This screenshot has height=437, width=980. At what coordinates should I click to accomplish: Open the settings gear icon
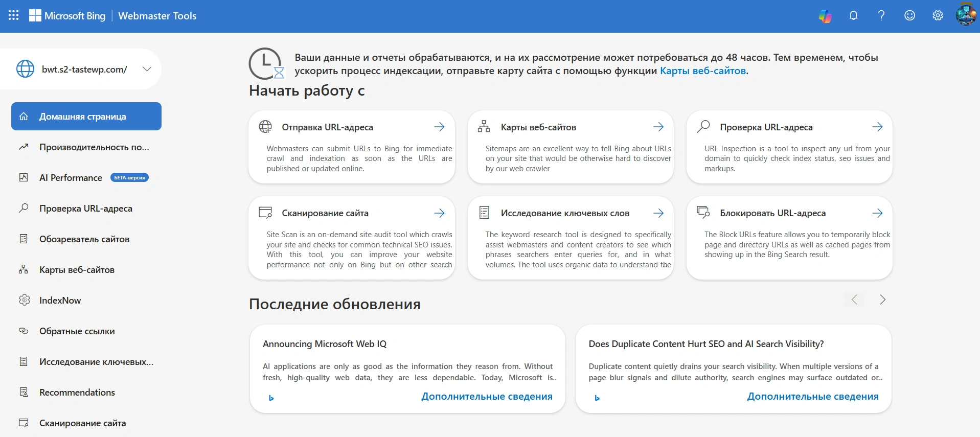938,15
